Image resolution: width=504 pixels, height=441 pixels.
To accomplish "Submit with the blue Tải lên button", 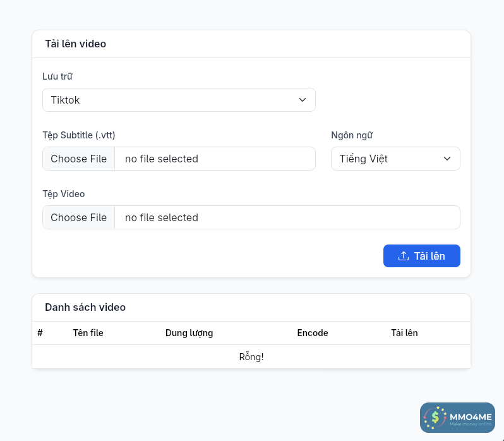I will [421, 256].
